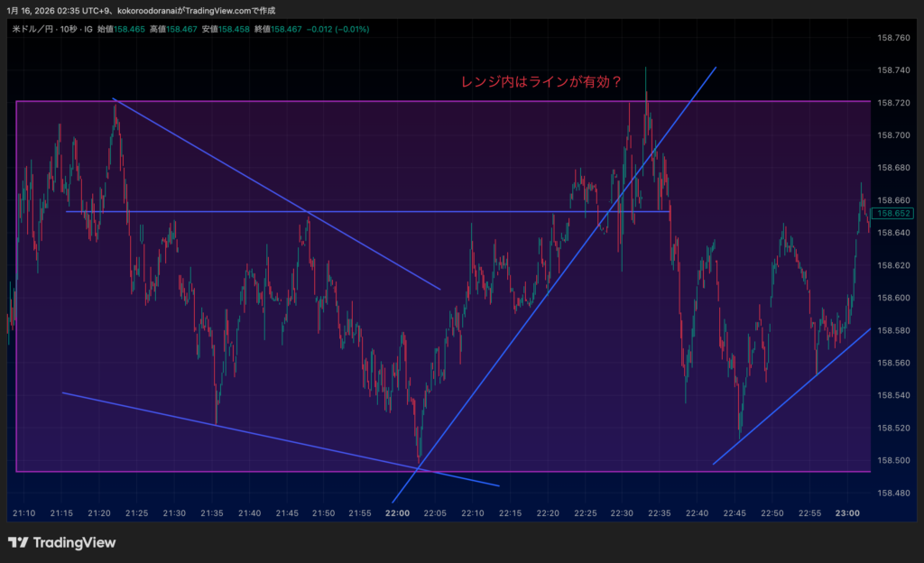This screenshot has height=563, width=924.
Task: Click the 高値 158.467 high value
Action: [172, 29]
